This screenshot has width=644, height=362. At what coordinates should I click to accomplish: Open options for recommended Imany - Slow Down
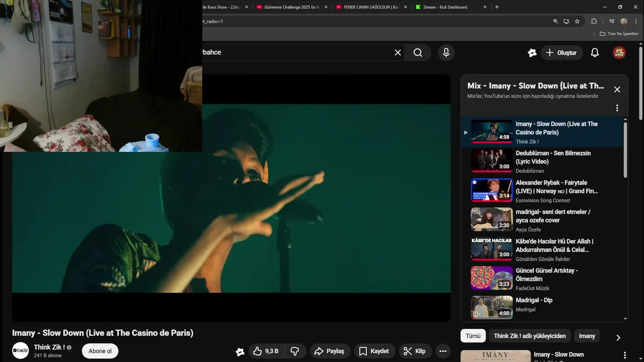pyautogui.click(x=624, y=355)
